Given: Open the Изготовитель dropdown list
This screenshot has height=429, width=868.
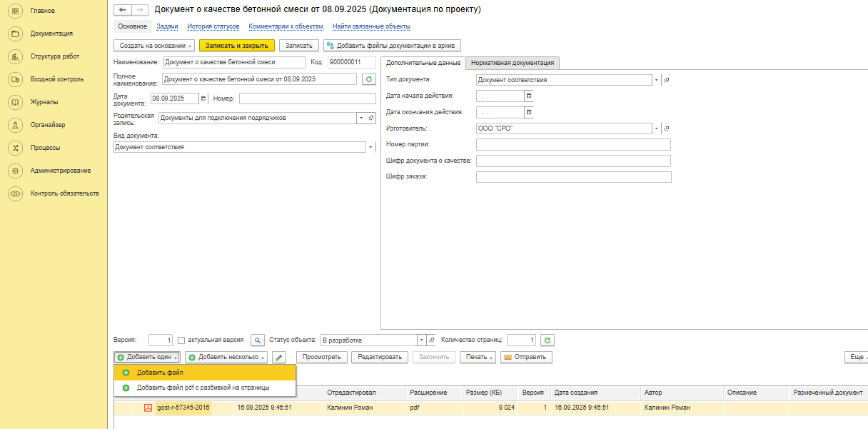Looking at the screenshot, I should point(657,128).
